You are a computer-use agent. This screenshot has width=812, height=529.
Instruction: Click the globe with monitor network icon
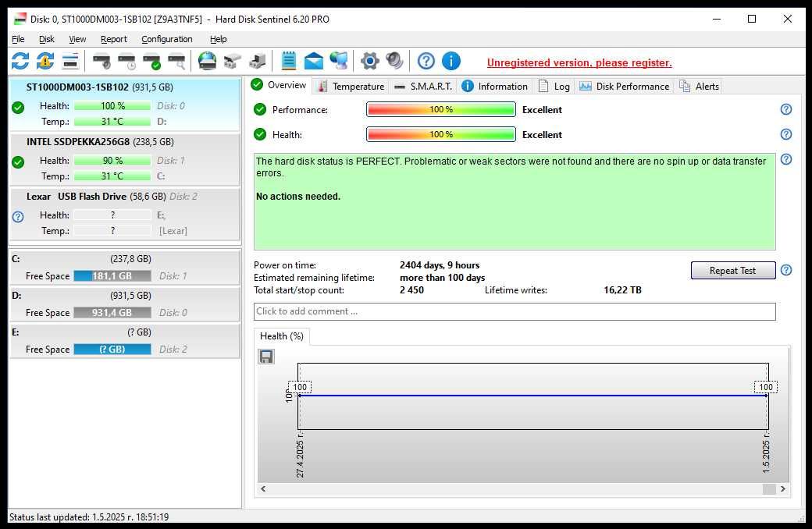339,61
